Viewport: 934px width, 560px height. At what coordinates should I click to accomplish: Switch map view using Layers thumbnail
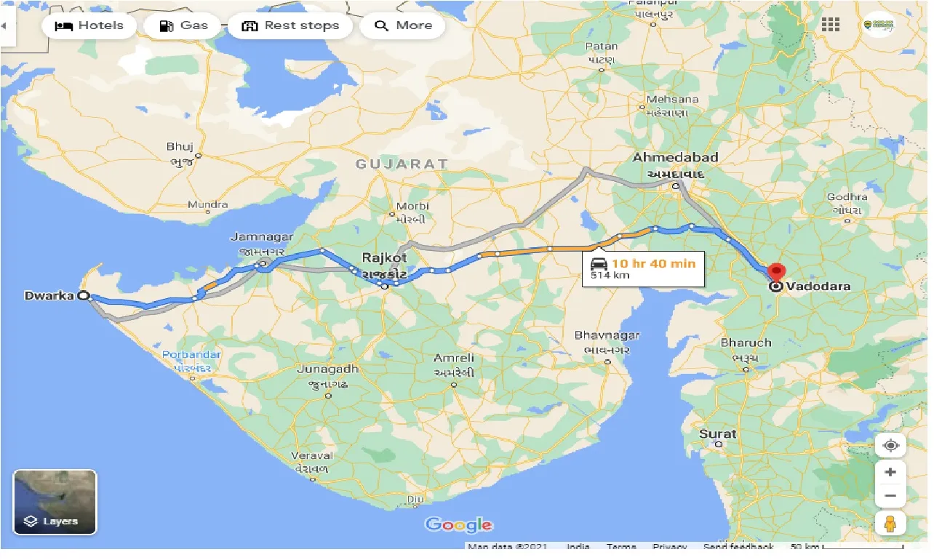(55, 502)
